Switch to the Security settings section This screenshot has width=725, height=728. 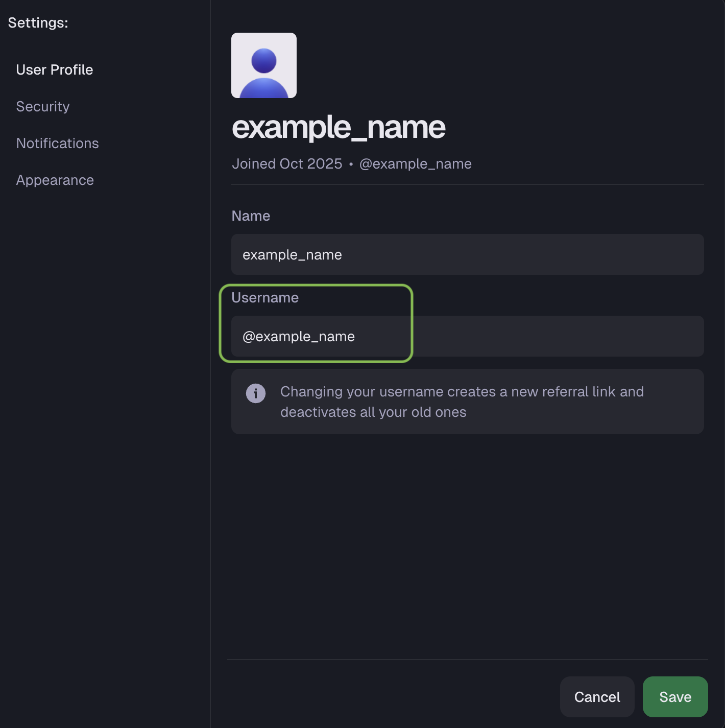43,107
